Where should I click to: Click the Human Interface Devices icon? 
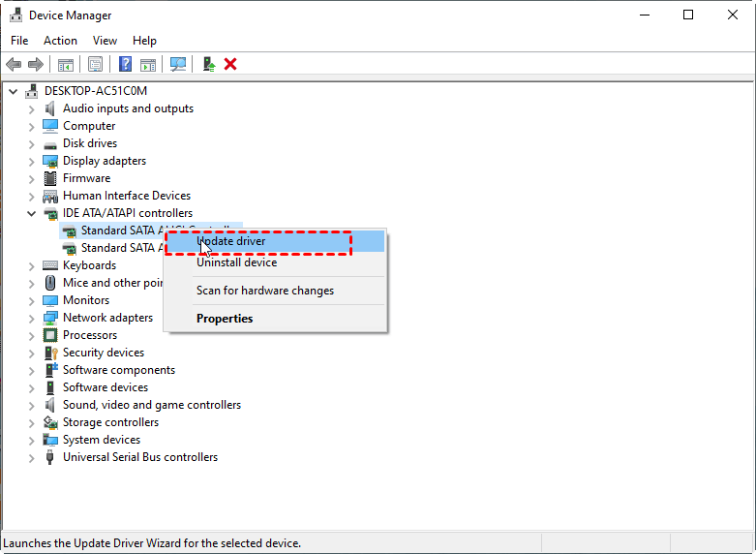[x=50, y=196]
